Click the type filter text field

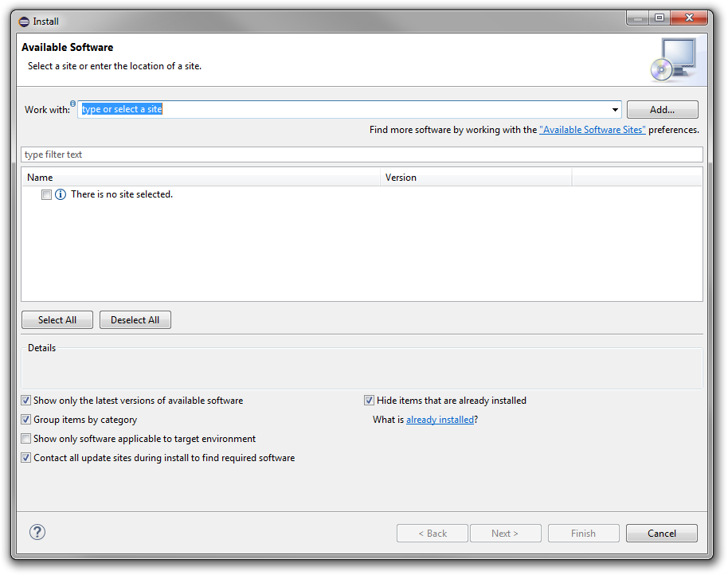pyautogui.click(x=362, y=155)
